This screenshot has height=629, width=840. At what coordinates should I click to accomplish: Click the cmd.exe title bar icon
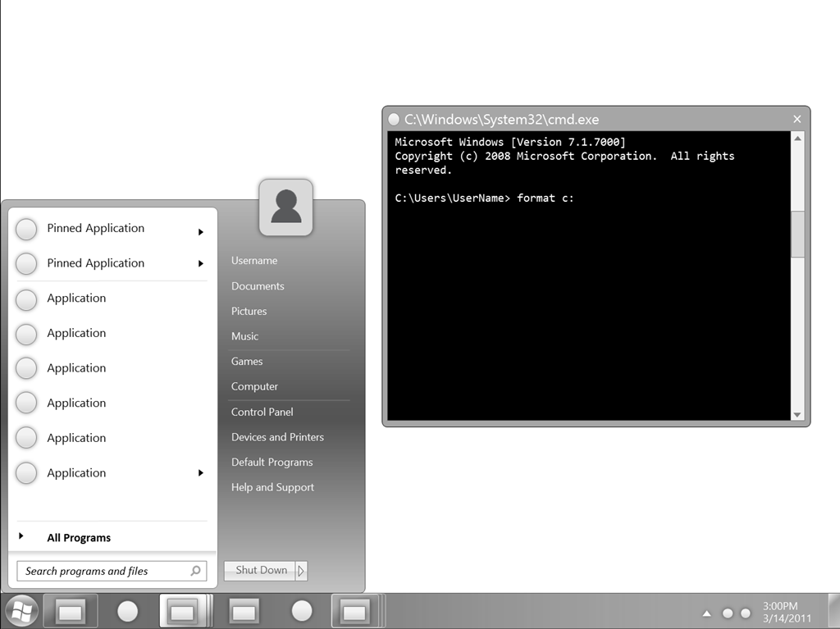(394, 120)
